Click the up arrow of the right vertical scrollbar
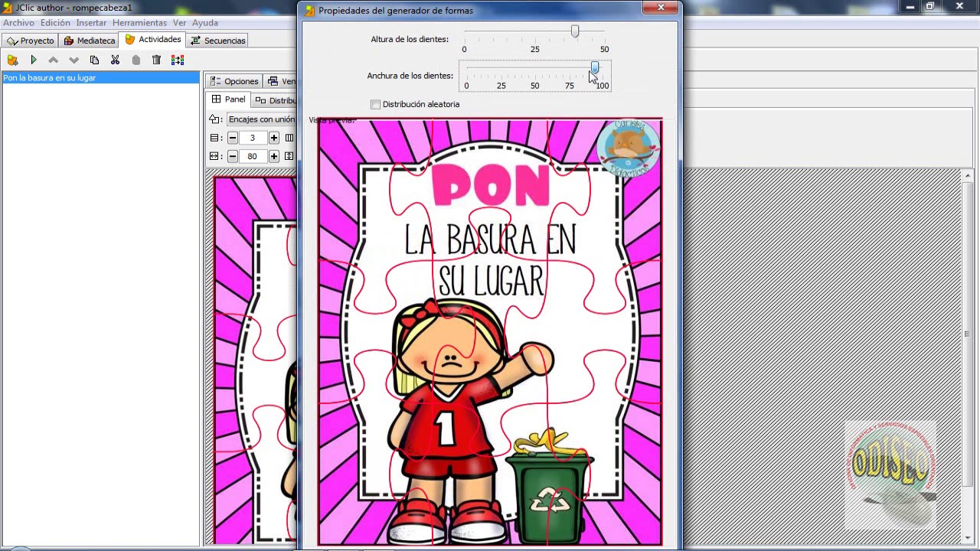 [x=968, y=177]
